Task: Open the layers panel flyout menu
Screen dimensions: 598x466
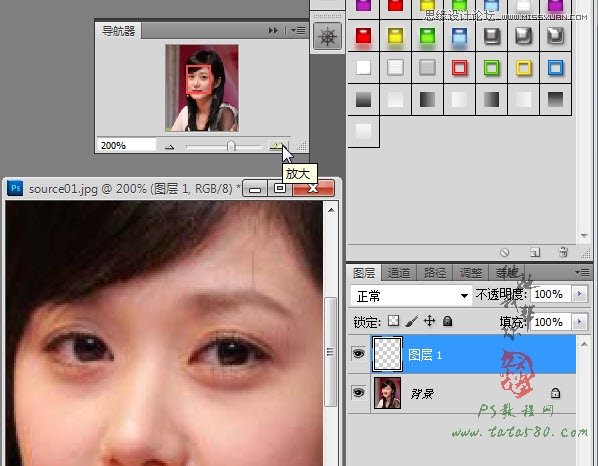Action: click(582, 272)
